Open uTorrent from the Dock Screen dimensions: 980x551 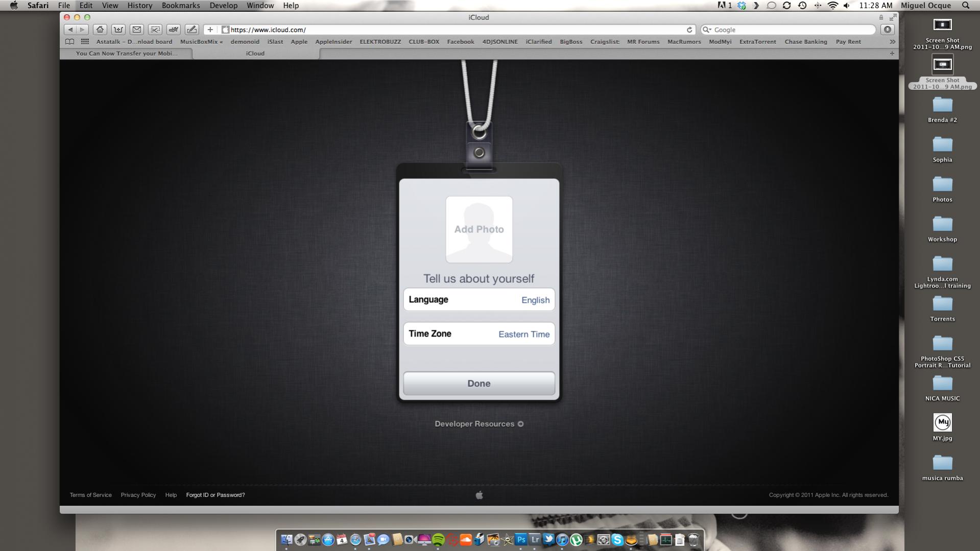coord(576,539)
